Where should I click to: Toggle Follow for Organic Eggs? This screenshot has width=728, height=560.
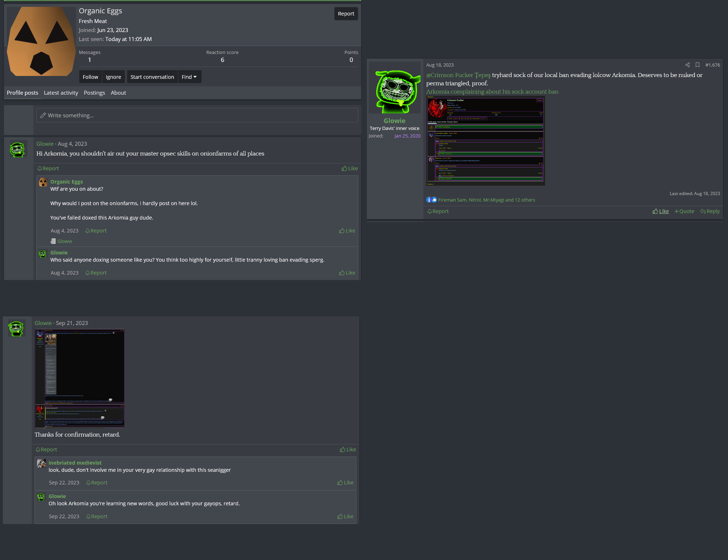(90, 77)
